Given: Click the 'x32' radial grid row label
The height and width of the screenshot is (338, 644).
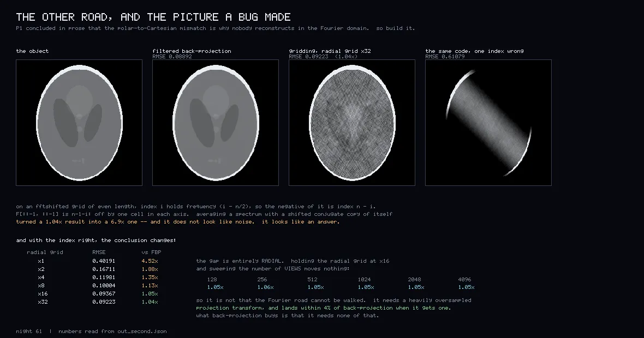Looking at the screenshot, I should 43,302.
